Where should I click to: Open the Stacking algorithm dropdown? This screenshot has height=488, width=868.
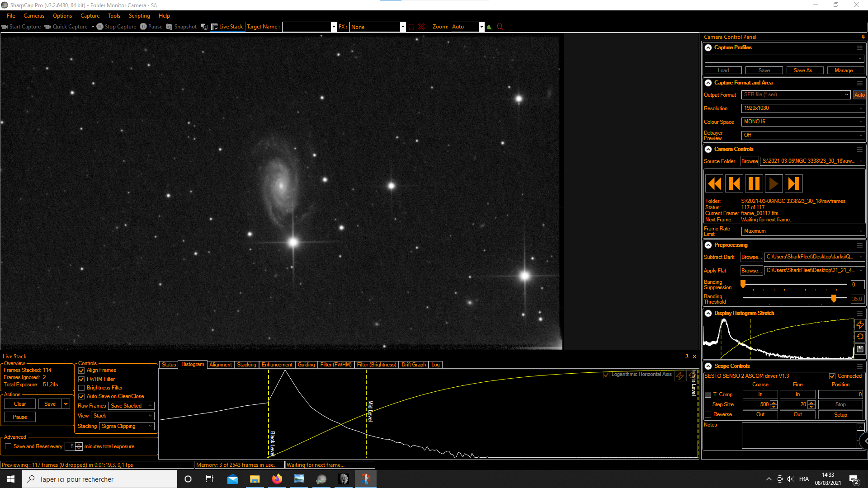coord(127,426)
